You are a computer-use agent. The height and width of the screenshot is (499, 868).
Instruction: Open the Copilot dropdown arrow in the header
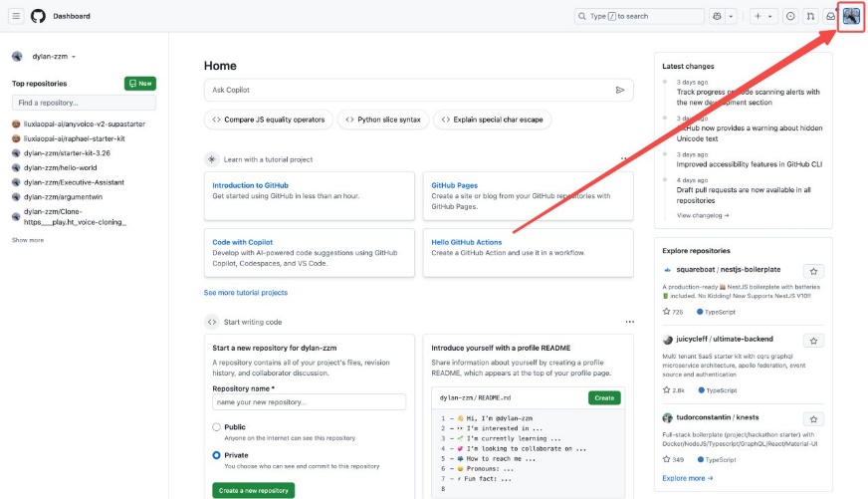pos(732,16)
